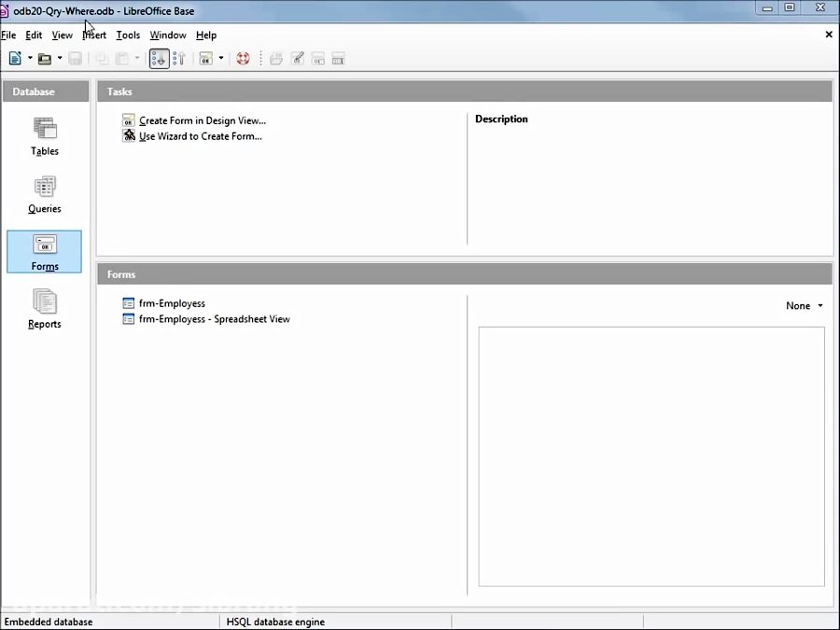Screen dimensions: 840x630
Task: Click the Paste icon on the toolbar
Action: (121, 58)
